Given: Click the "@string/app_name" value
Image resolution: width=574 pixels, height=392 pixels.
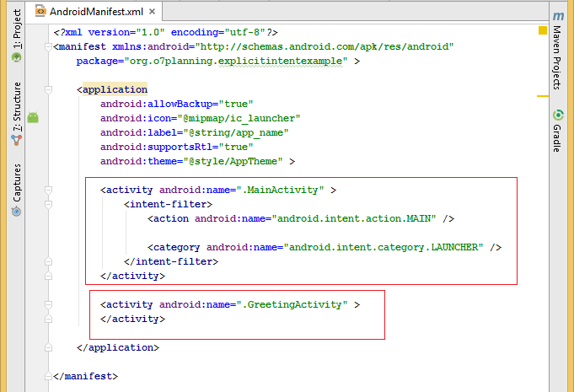Looking at the screenshot, I should 236,132.
